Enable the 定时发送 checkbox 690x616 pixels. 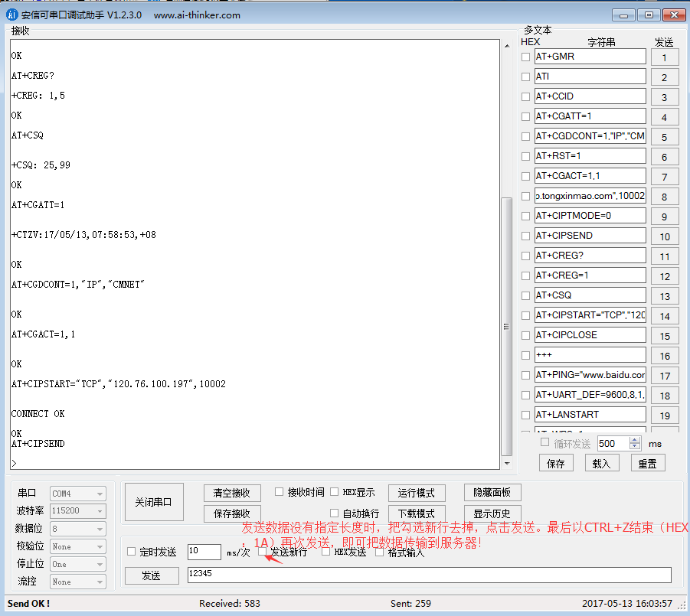[131, 552]
